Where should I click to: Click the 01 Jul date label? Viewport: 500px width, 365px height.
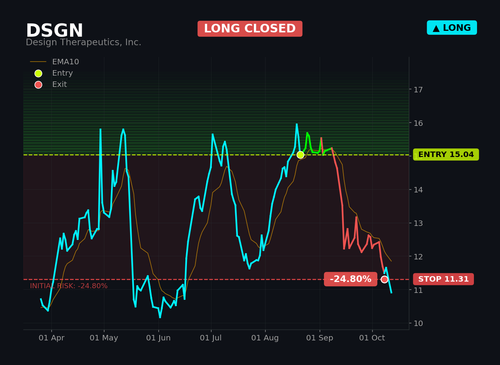[x=210, y=338]
